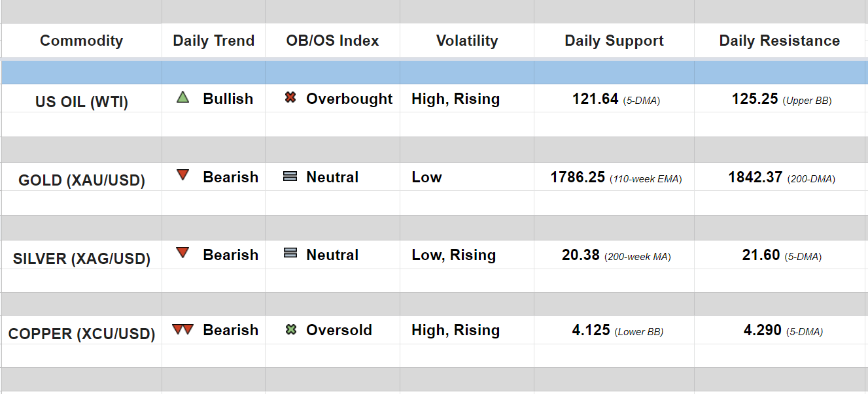Click the red down-triangle icon in Silver row

click(183, 253)
